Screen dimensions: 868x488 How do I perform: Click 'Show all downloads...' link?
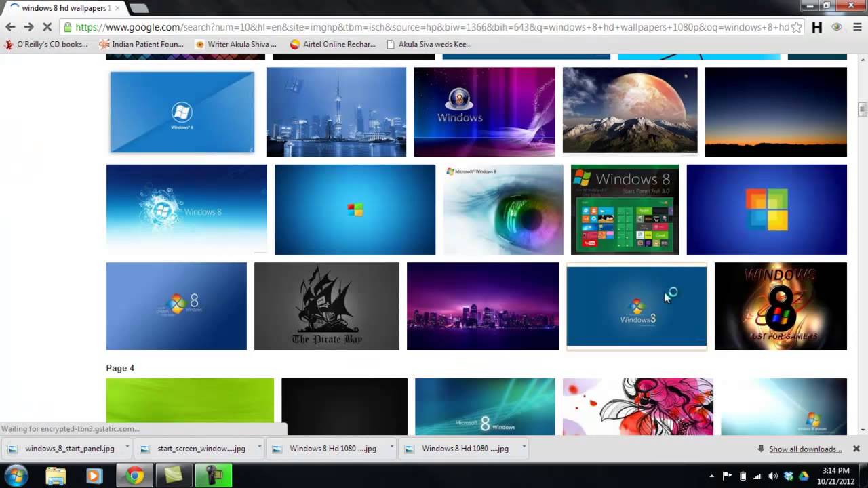point(805,449)
